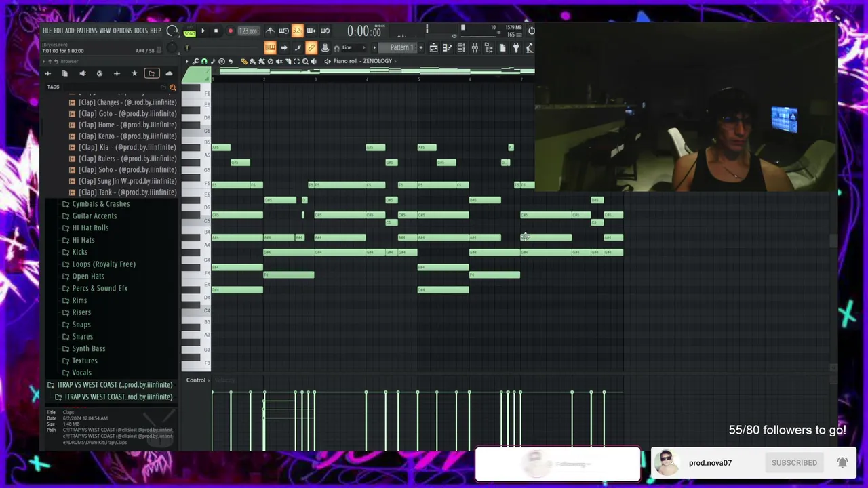Switch browser to the starred favorites icon
The height and width of the screenshot is (488, 868).
[x=134, y=73]
